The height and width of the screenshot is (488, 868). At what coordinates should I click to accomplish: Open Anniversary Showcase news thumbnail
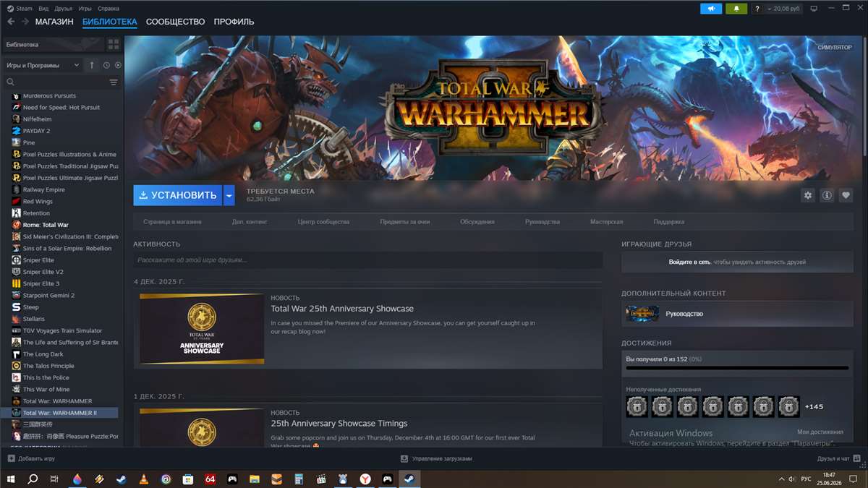(x=202, y=328)
